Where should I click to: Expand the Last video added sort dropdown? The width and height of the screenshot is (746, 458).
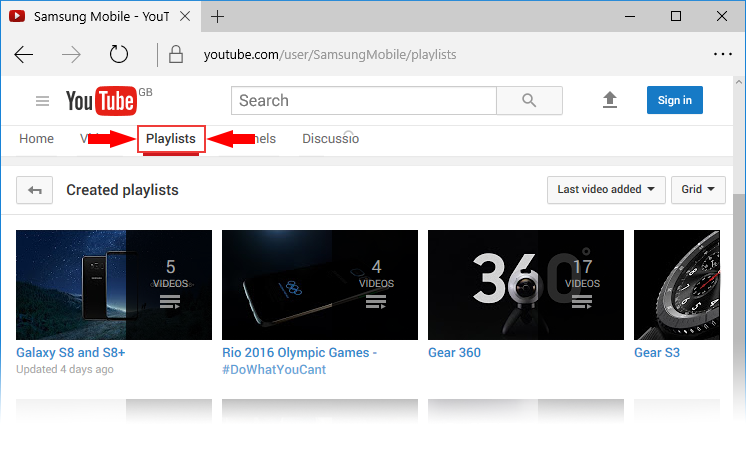coord(606,190)
